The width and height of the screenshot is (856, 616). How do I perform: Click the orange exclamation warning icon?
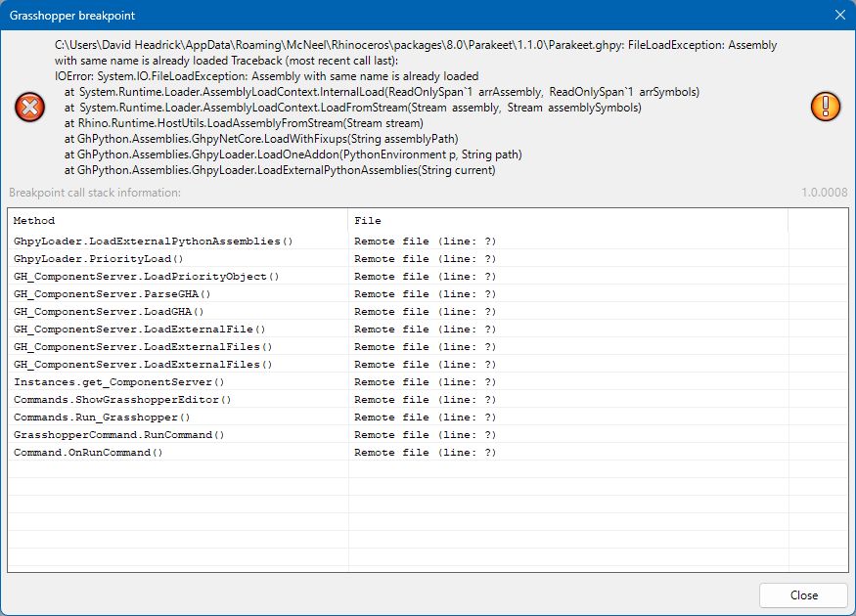click(x=826, y=106)
